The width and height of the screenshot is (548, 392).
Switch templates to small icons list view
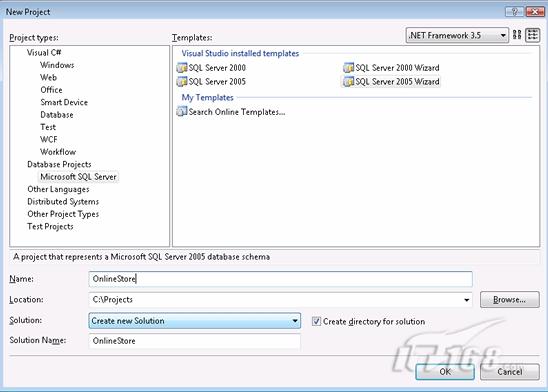coord(533,35)
